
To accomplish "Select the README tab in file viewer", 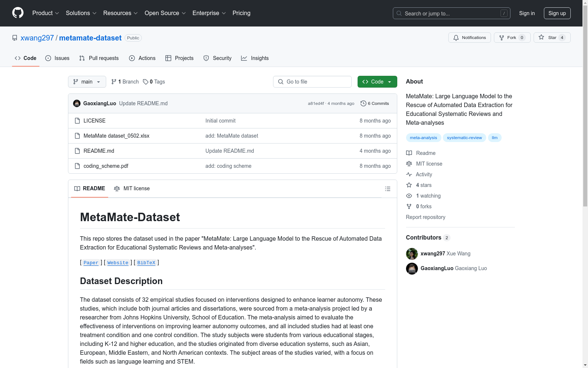I will coord(90,188).
